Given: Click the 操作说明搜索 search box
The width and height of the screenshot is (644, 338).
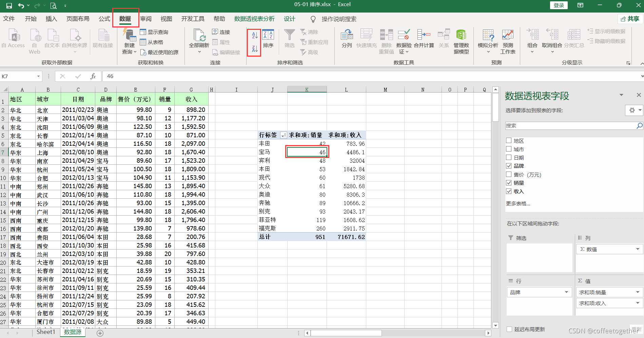Looking at the screenshot, I should [x=334, y=19].
